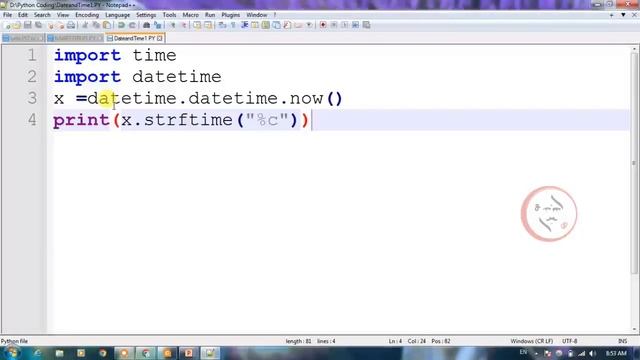
Task: Click the Playback macro icon
Action: pyautogui.click(x=344, y=25)
